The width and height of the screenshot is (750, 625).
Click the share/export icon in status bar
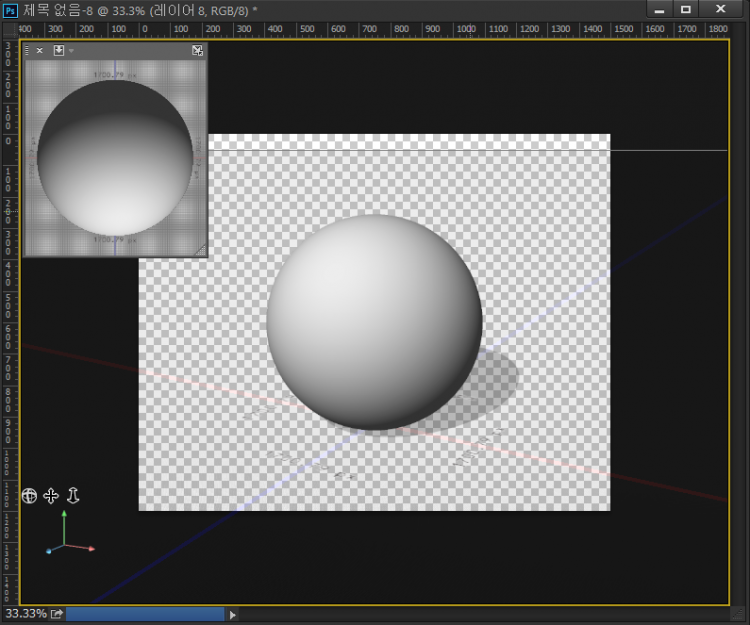[57, 614]
